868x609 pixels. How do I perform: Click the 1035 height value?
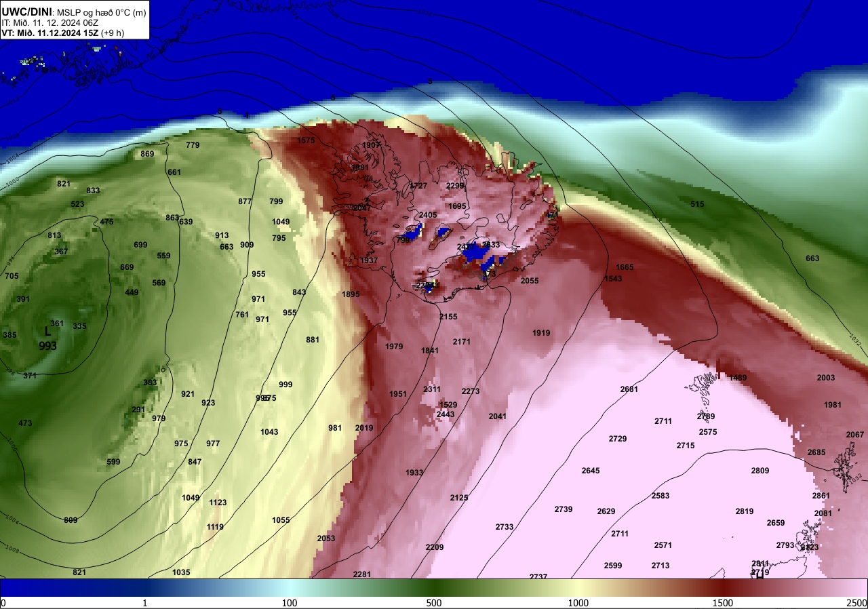pyautogui.click(x=181, y=572)
